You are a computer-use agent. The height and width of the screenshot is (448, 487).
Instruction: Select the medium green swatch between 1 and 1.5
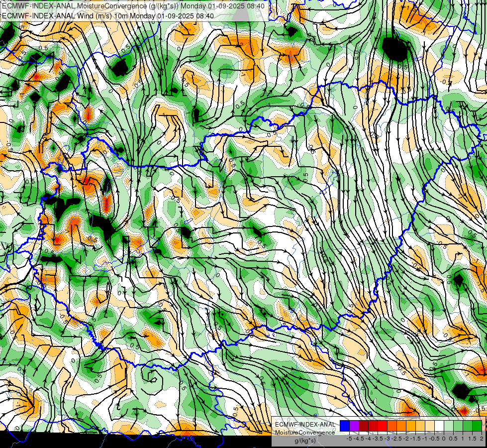(x=468, y=426)
